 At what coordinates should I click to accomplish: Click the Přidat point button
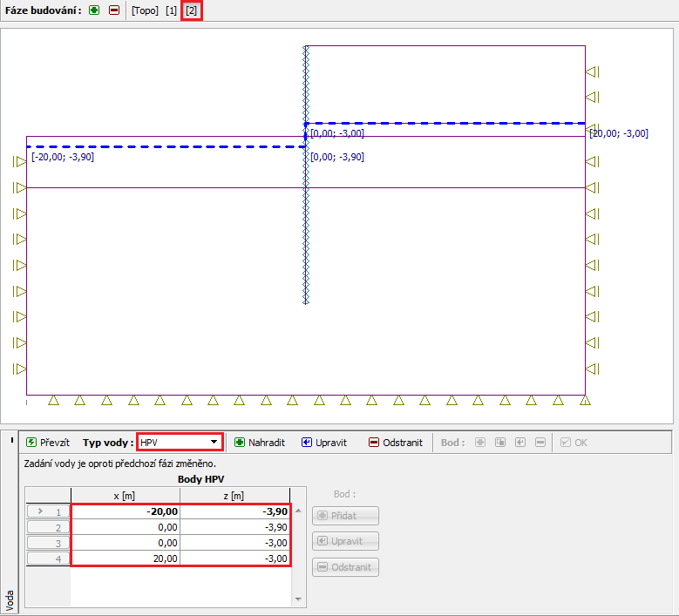pos(345,516)
